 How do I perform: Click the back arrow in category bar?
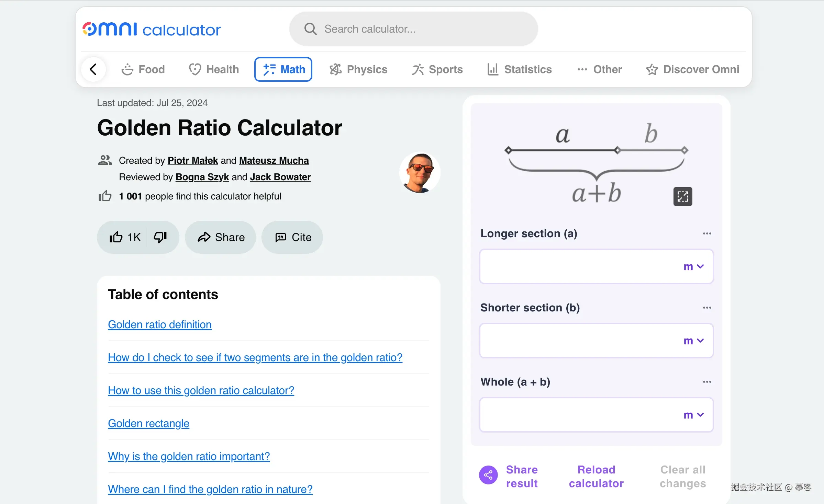[93, 69]
